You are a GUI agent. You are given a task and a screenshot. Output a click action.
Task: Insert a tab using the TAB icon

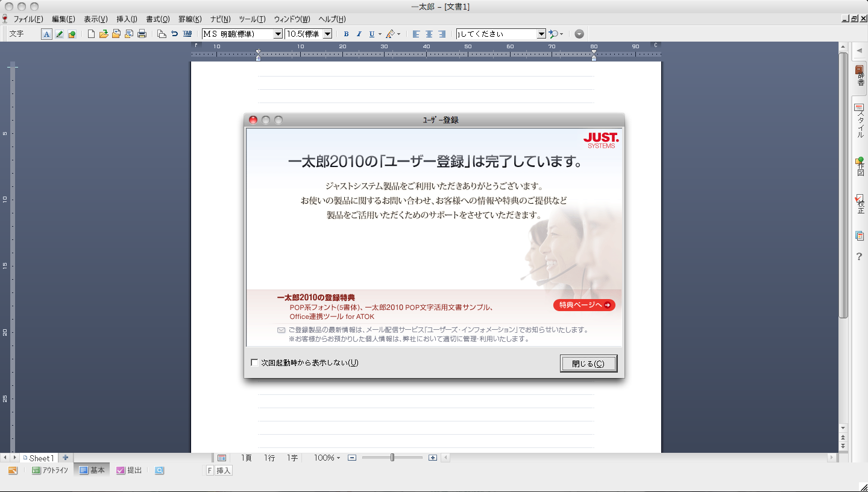point(187,34)
